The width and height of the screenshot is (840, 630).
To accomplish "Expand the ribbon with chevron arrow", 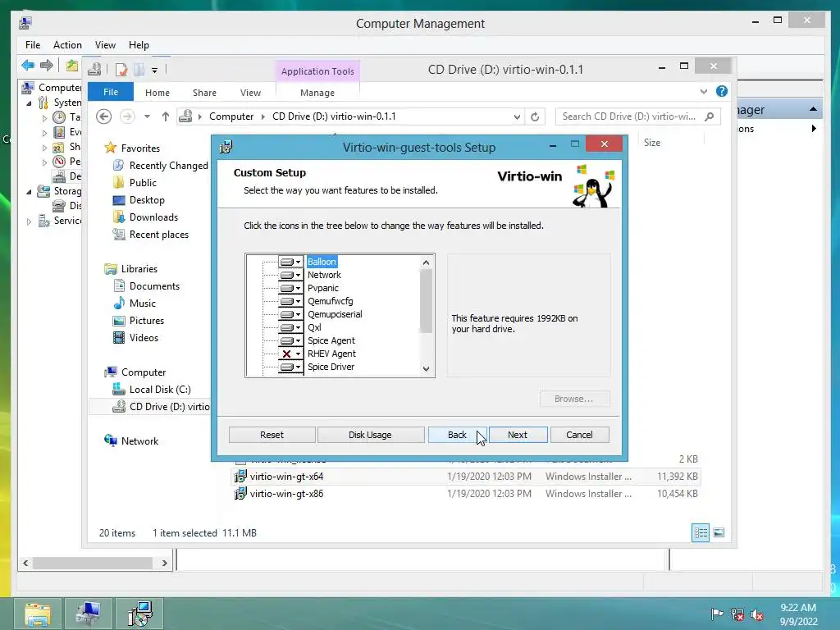I will (703, 92).
